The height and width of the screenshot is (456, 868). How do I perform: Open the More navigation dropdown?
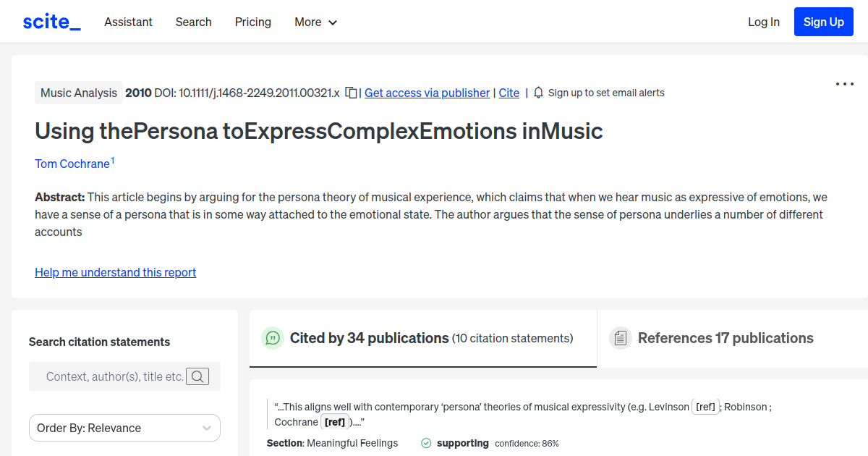[315, 22]
